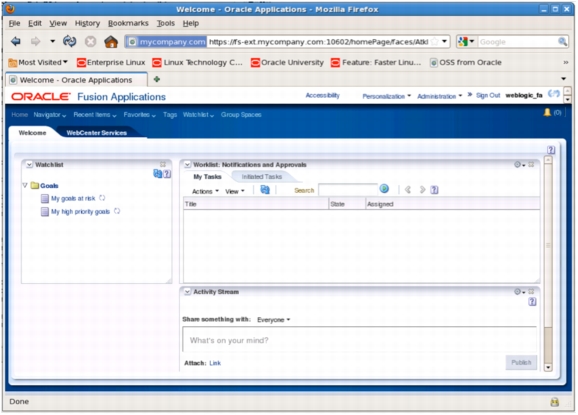The image size is (578, 415).
Task: Click the 'What's on your mind?' text box
Action: [359, 340]
